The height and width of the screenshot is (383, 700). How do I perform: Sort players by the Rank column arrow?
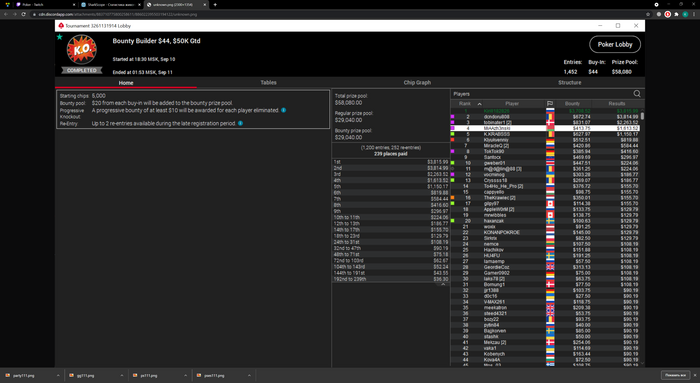[x=479, y=104]
